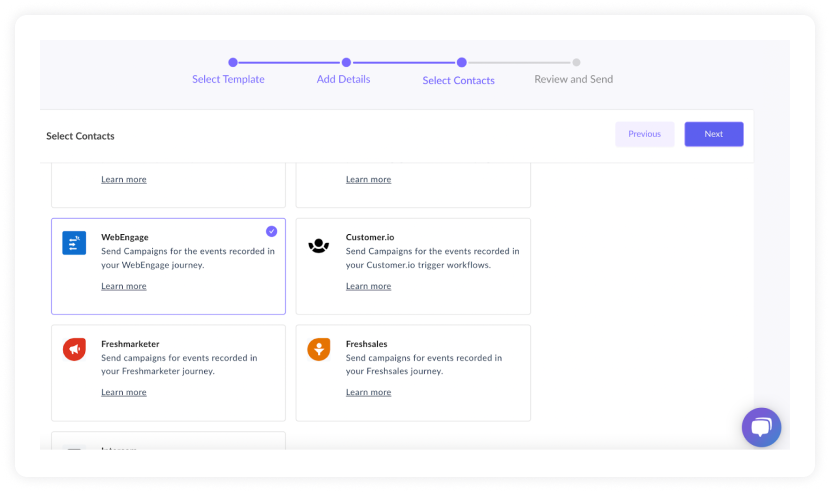Go to the Add Details step
This screenshot has height=492, width=830.
pyautogui.click(x=344, y=79)
